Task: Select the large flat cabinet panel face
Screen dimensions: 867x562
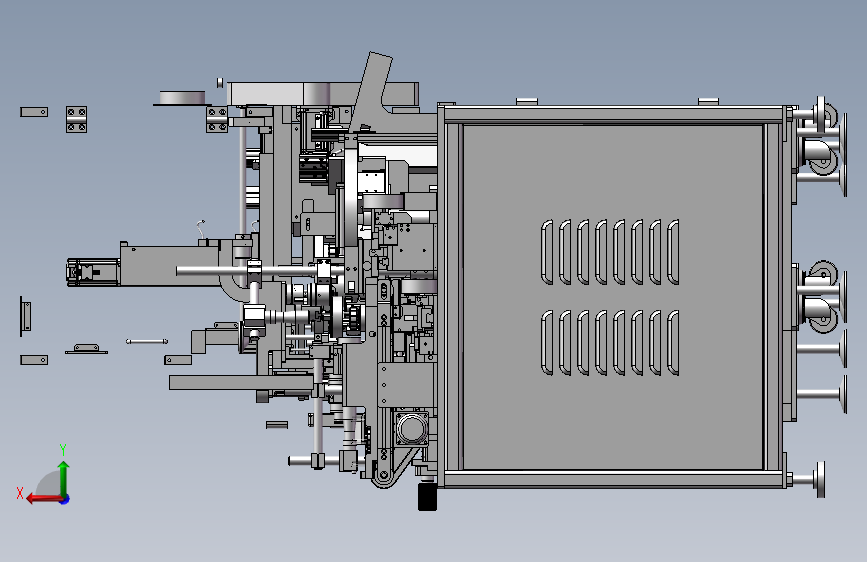Action: click(x=613, y=296)
